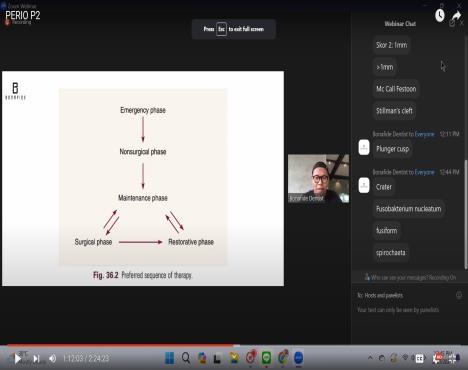
Task: Click the Esc key hint badge
Action: click(221, 29)
